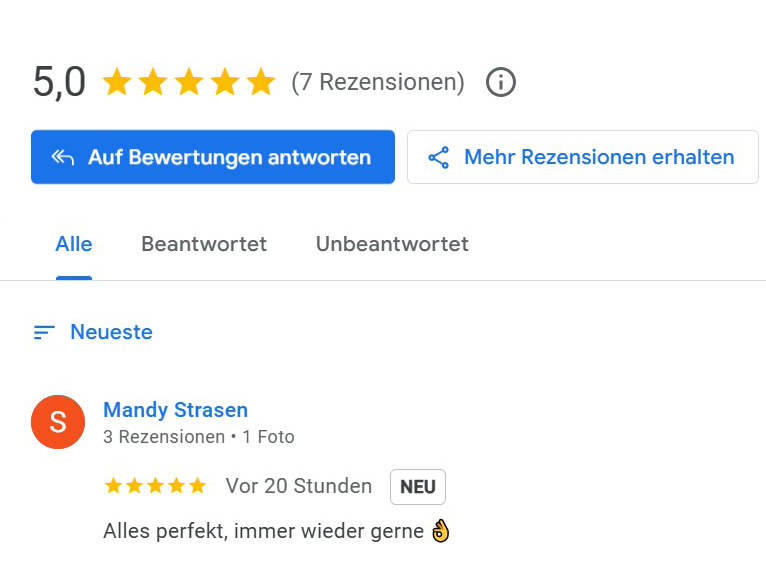Click Mehr Rezensionen erhalten button
Viewport: 766px width, 570px height.
pyautogui.click(x=582, y=157)
